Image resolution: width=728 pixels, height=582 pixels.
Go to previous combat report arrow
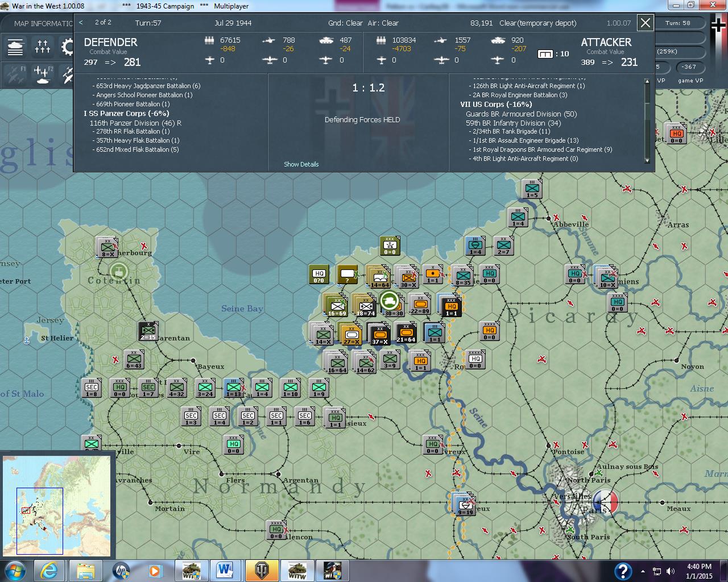(x=81, y=23)
